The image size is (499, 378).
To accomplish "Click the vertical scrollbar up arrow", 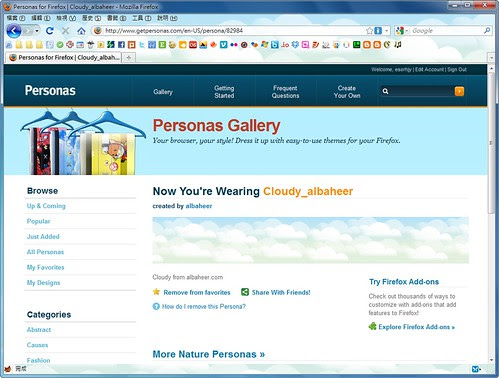I will pyautogui.click(x=491, y=68).
